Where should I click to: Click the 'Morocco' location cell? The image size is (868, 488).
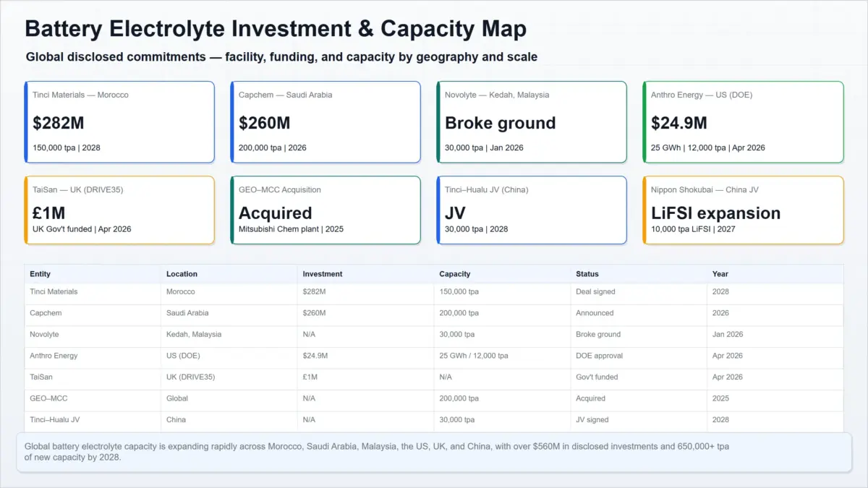click(x=229, y=292)
